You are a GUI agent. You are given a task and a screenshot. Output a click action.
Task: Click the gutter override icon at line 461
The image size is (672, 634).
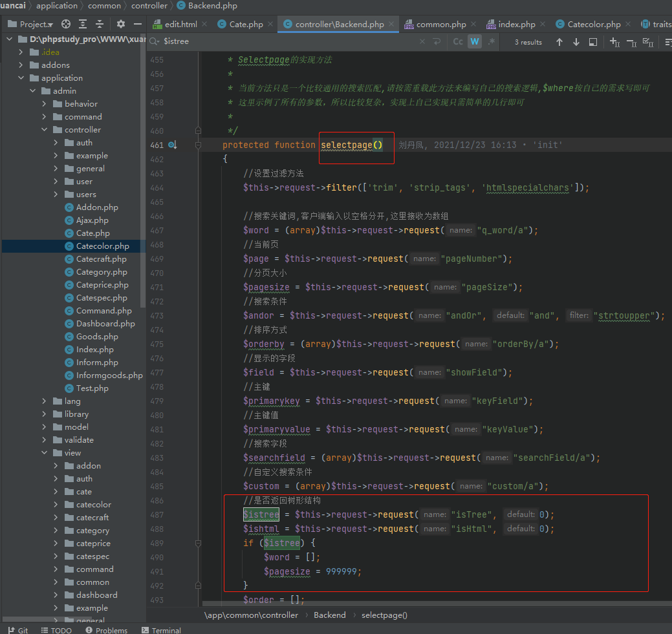pos(173,145)
